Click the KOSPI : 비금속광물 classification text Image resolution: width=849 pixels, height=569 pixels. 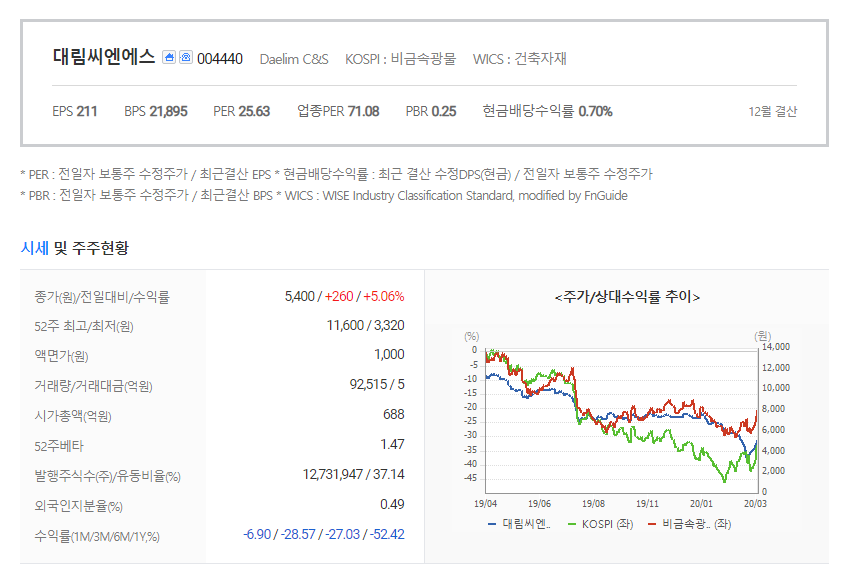coord(401,58)
